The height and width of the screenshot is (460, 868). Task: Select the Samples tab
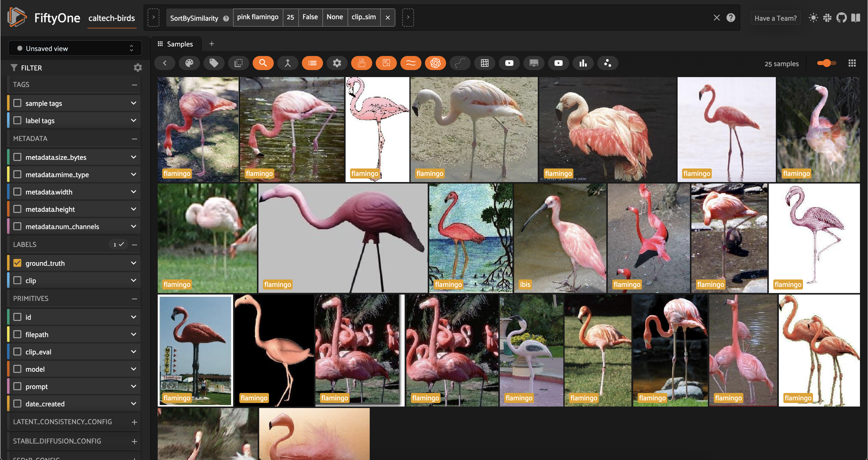click(175, 44)
